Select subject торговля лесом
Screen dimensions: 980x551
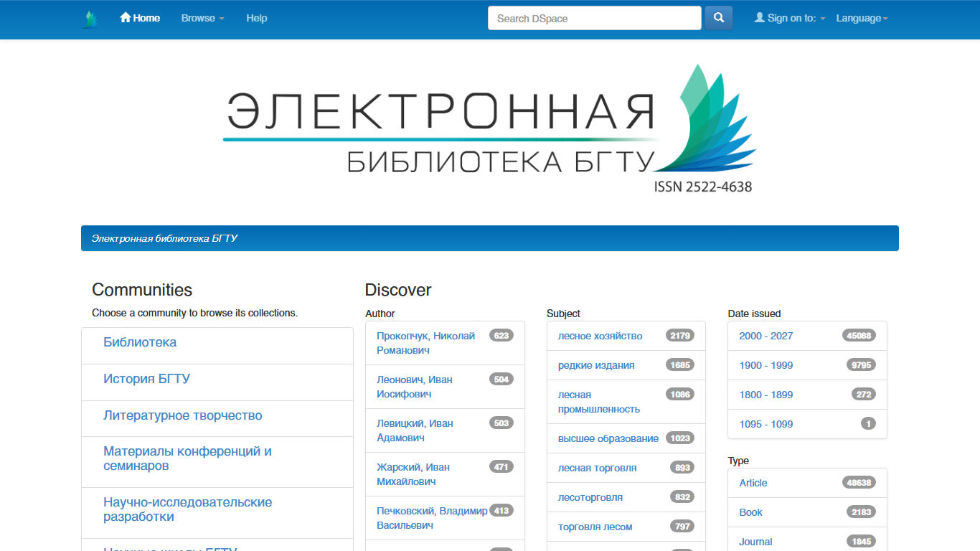[x=595, y=527]
